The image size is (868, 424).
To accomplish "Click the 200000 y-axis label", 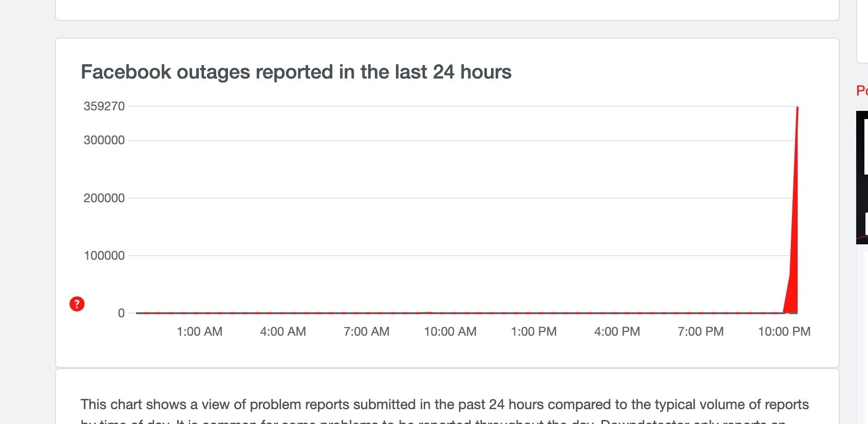I will tap(104, 198).
